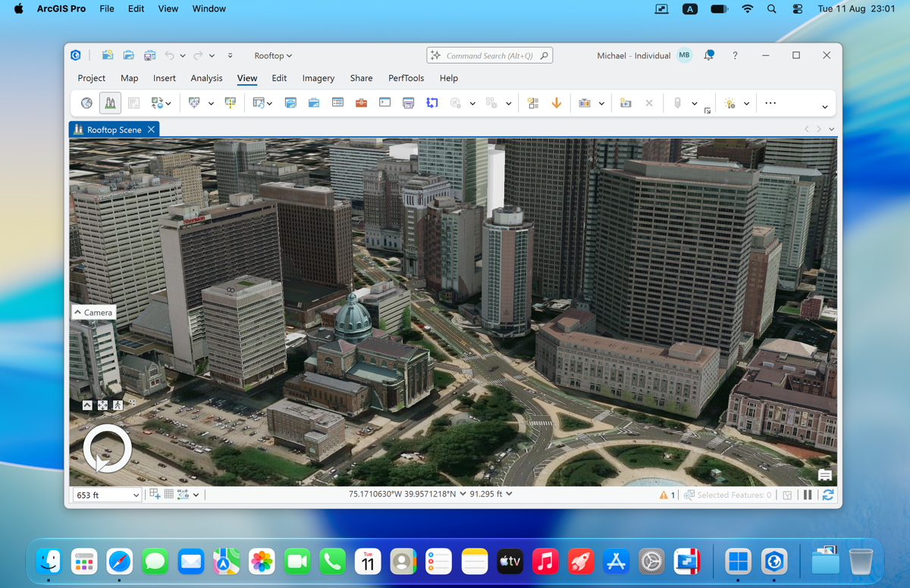The image size is (910, 588).
Task: Click the Thumbnail list yellow-star icon
Action: 533,103
